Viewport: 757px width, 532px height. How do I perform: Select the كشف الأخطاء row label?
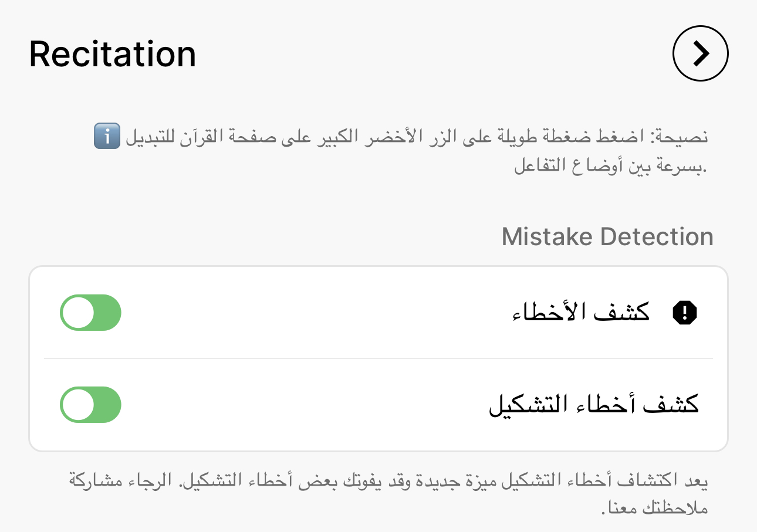tap(581, 312)
